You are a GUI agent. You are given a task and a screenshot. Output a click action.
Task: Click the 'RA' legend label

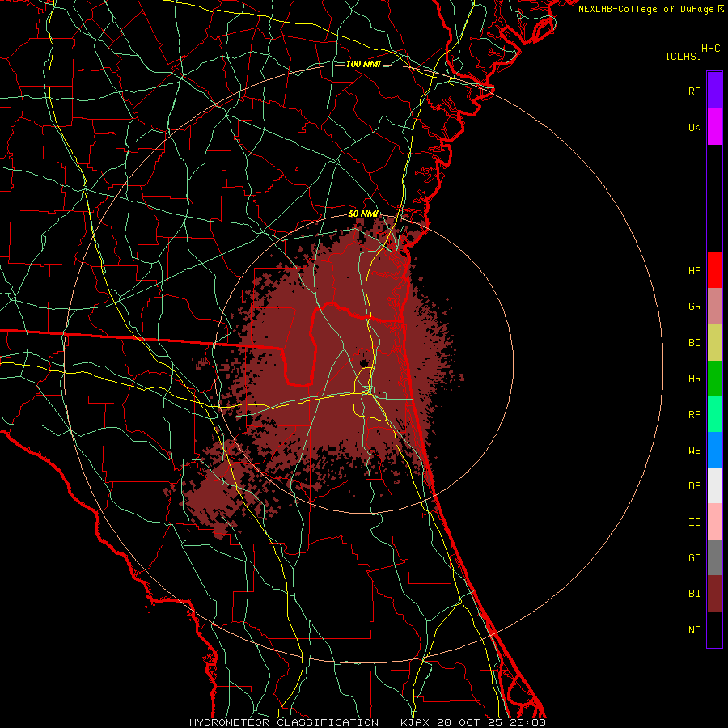pyautogui.click(x=694, y=415)
